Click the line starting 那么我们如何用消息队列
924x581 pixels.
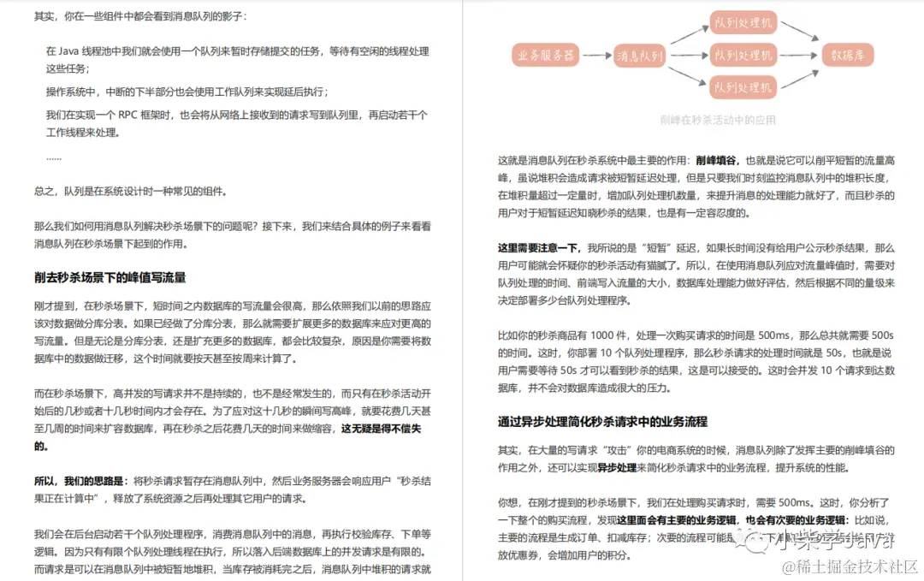232,226
